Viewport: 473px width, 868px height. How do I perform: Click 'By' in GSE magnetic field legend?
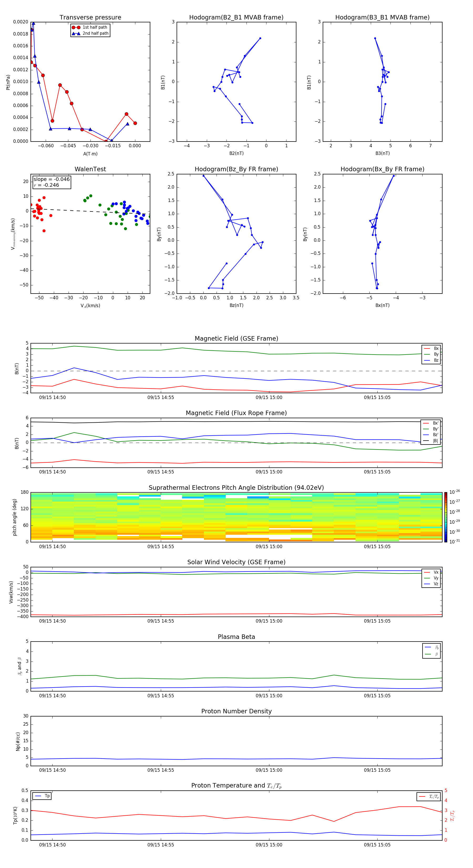point(436,355)
